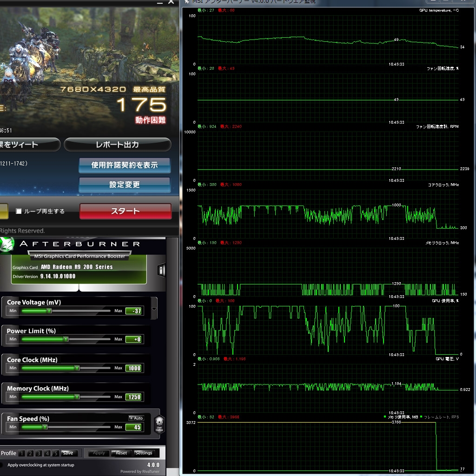The image size is (476, 476).
Task: Select Profile slot 4
Action: pyautogui.click(x=47, y=453)
